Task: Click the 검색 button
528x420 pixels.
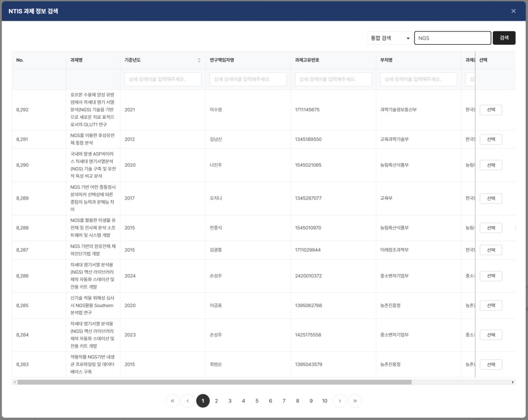Action: 504,38
